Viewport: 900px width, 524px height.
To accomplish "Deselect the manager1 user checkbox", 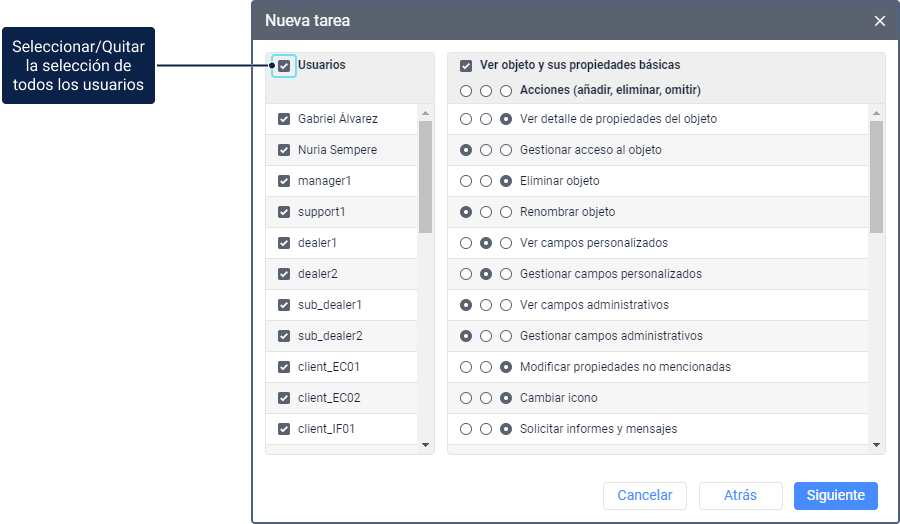I will click(284, 181).
